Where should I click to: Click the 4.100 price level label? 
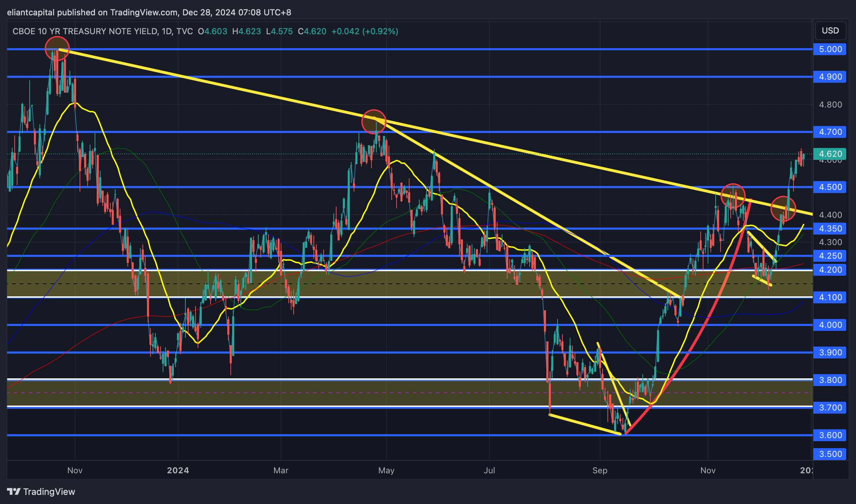[x=830, y=297]
